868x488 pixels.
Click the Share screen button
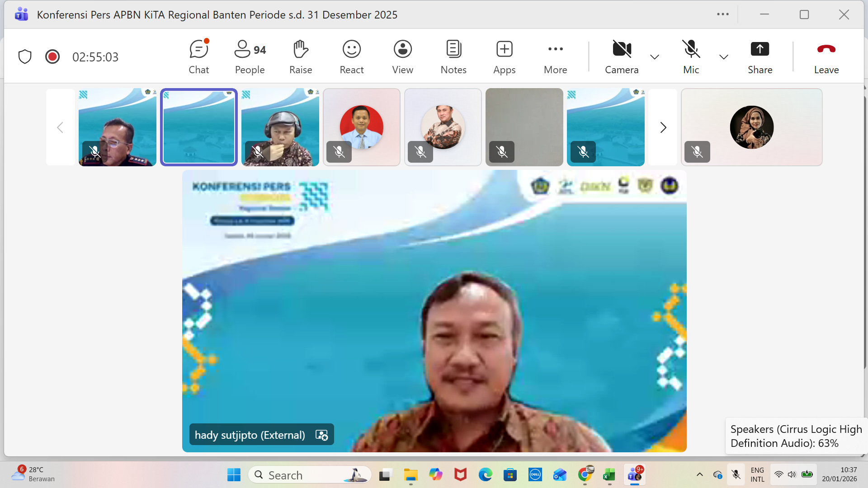pos(760,57)
